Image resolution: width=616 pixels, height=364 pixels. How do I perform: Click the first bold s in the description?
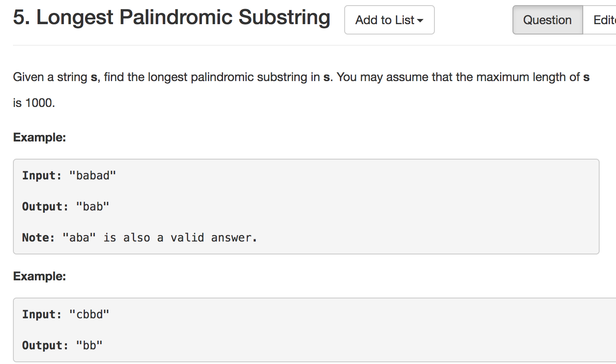94,77
